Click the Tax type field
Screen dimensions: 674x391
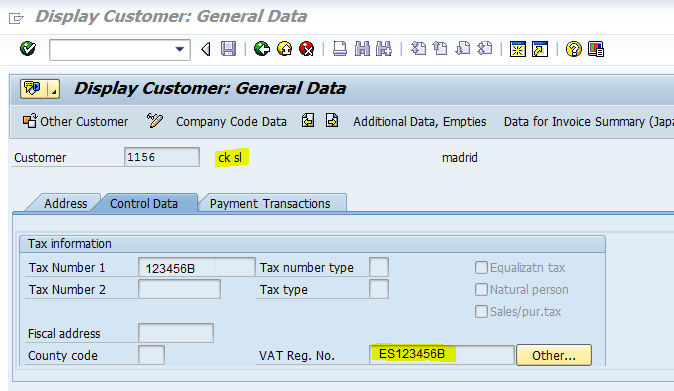(x=379, y=289)
